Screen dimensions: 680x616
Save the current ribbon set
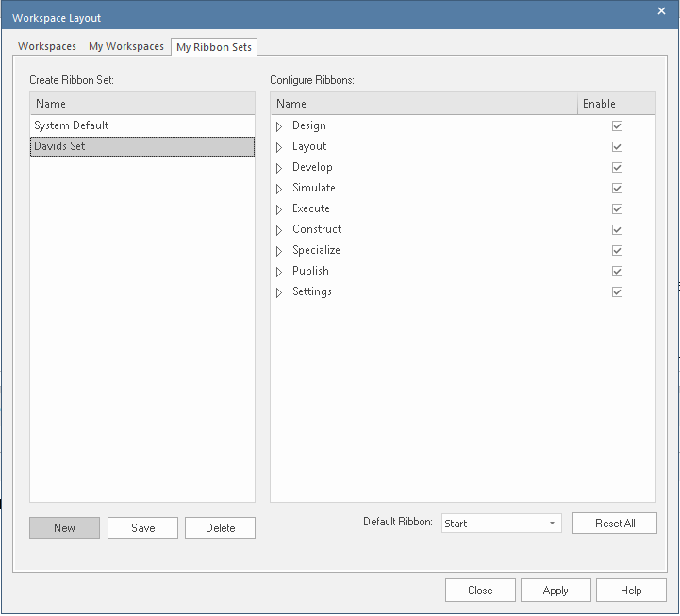(x=142, y=528)
